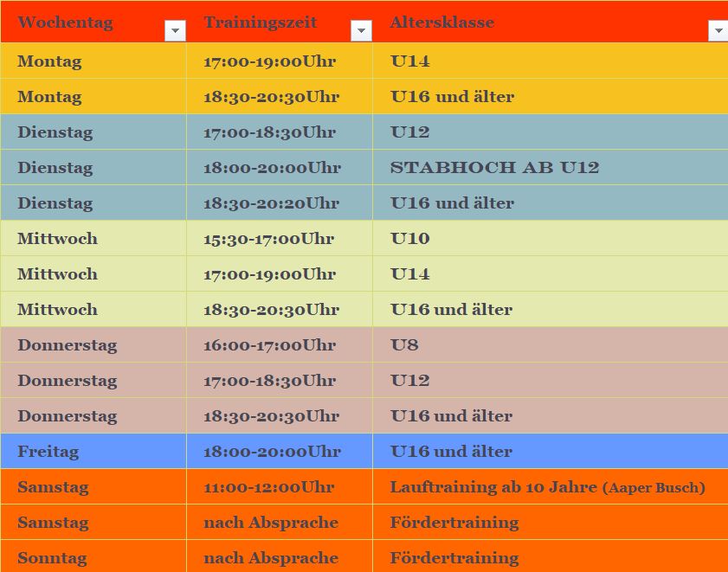
Task: Select the STABHOCH AB U12 cell
Action: pyautogui.click(x=494, y=168)
